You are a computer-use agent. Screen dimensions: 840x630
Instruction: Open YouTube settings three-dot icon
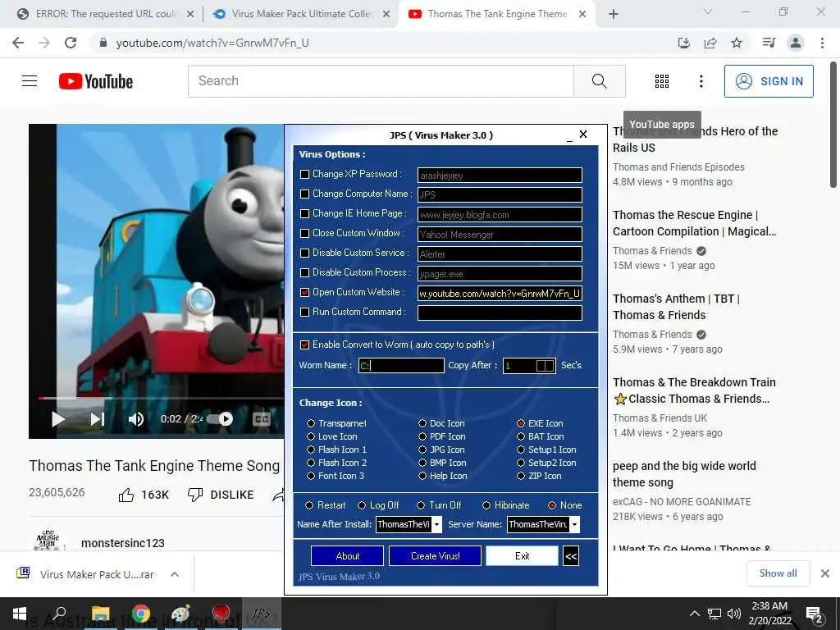(x=701, y=81)
